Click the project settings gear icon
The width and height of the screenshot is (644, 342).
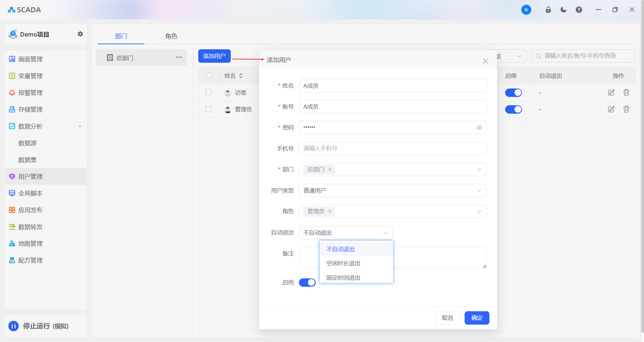[x=80, y=34]
